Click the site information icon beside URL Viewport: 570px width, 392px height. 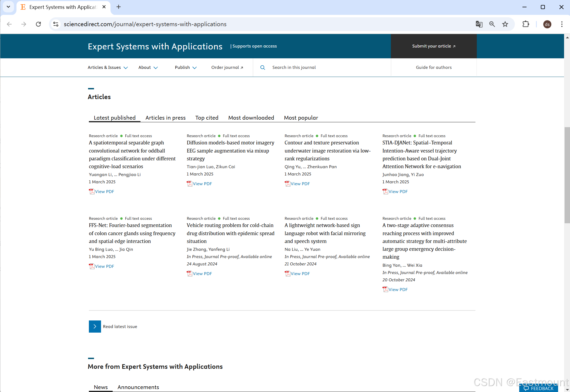[x=56, y=24]
